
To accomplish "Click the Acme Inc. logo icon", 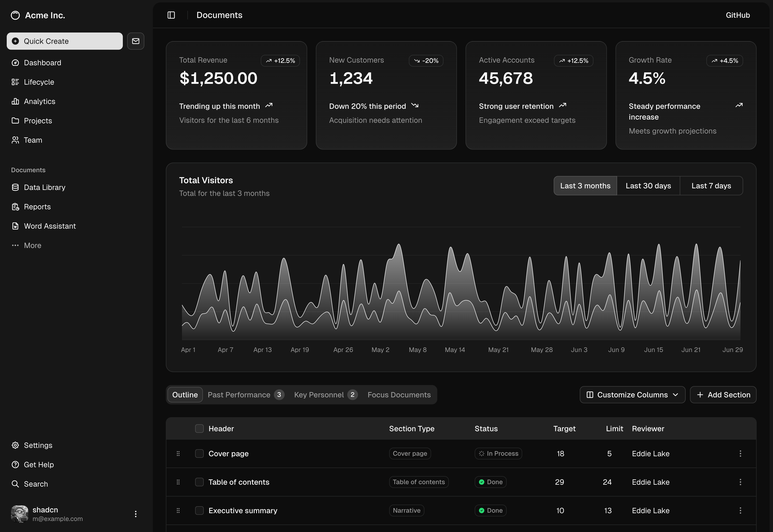I will (15, 15).
